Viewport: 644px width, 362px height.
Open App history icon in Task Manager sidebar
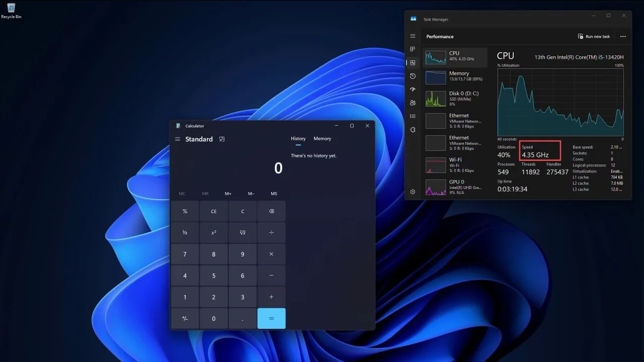point(413,76)
